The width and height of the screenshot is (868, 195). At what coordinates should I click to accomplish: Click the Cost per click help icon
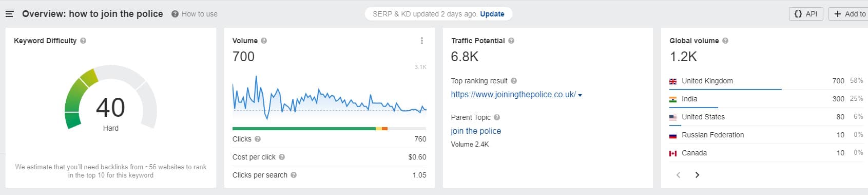(x=282, y=157)
